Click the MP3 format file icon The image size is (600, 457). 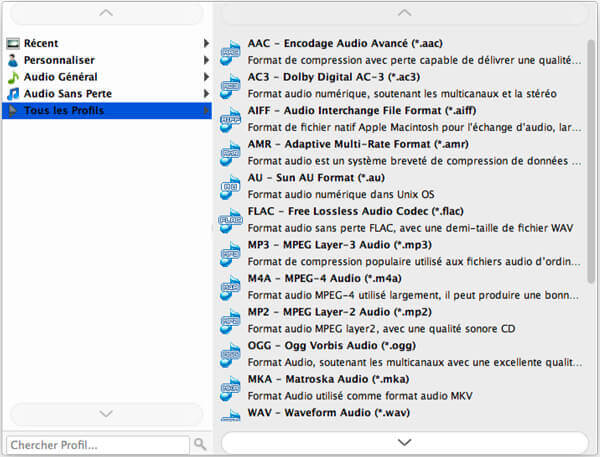click(231, 252)
